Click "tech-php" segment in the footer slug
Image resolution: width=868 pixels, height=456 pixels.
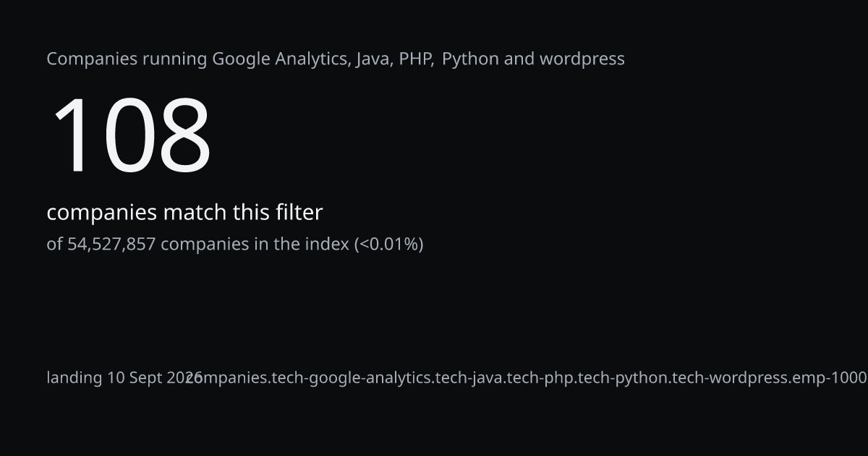538,378
